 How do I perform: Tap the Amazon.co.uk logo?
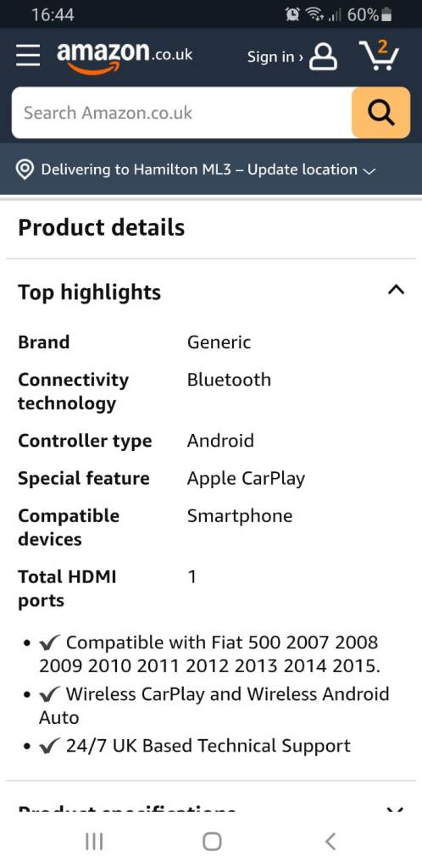coord(125,58)
